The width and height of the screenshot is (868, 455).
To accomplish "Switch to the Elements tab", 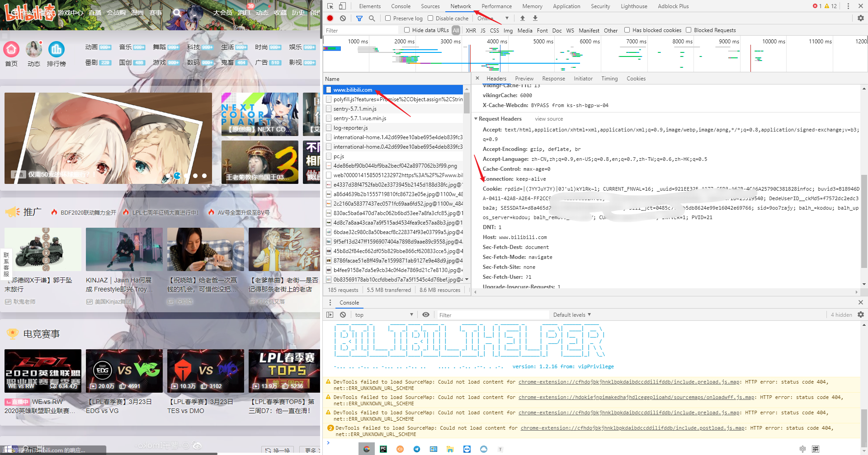I will point(370,6).
